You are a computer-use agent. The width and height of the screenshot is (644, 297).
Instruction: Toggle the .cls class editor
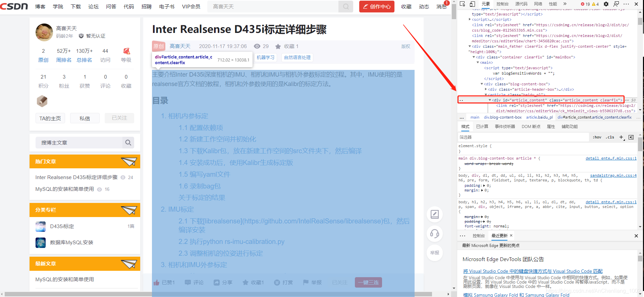point(610,137)
